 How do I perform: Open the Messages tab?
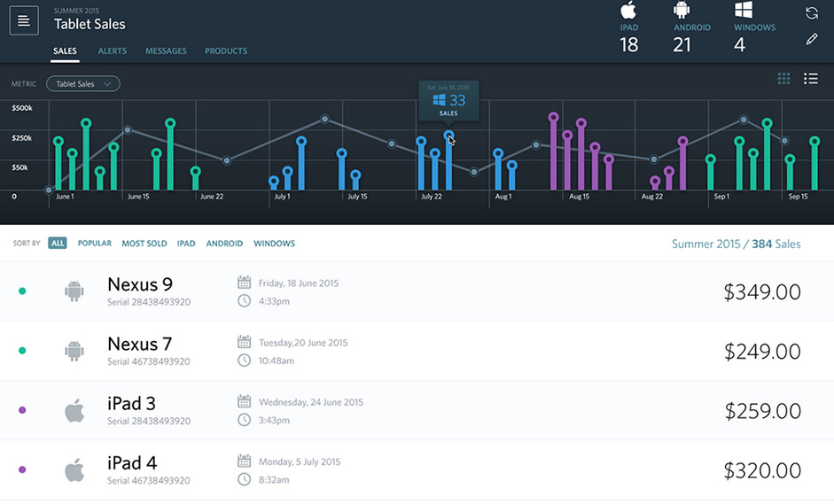(166, 51)
